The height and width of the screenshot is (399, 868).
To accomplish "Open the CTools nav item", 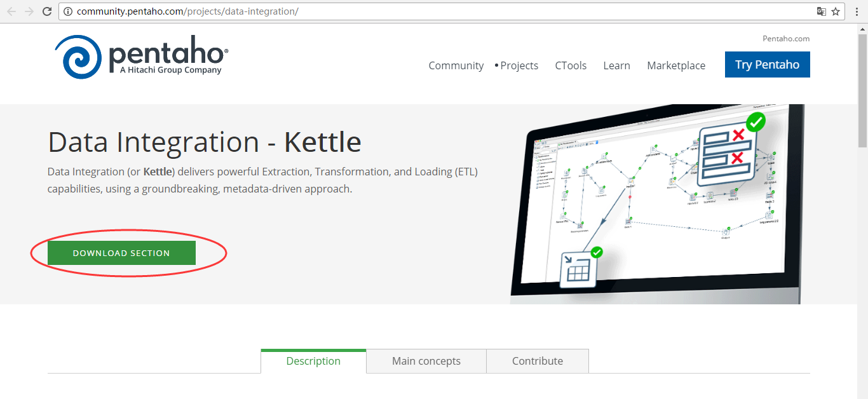I will [x=571, y=65].
